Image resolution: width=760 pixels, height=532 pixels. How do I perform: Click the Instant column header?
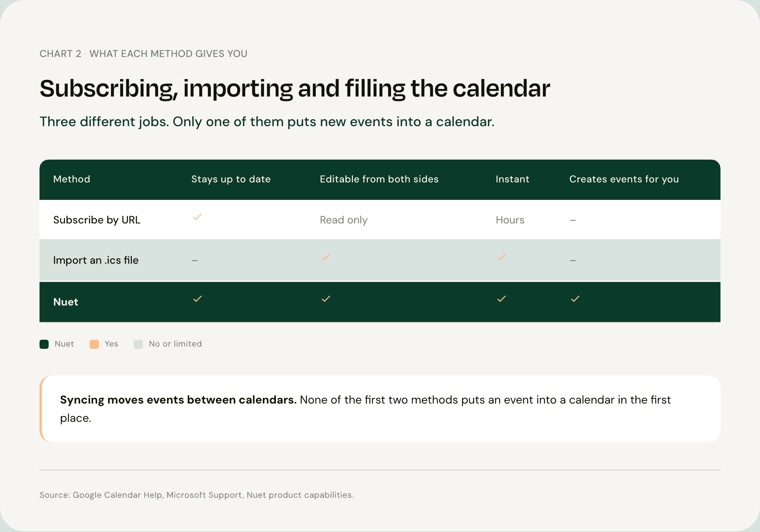coord(513,179)
